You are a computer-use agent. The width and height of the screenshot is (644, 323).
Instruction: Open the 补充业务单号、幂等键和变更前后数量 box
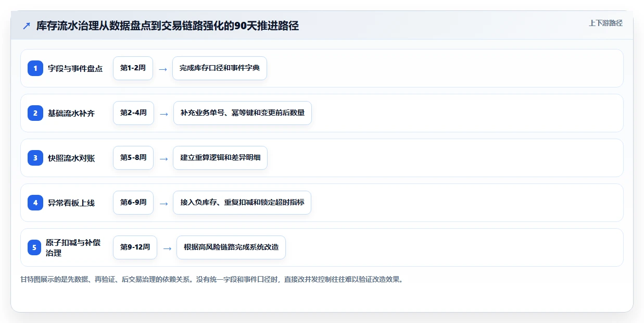[243, 113]
